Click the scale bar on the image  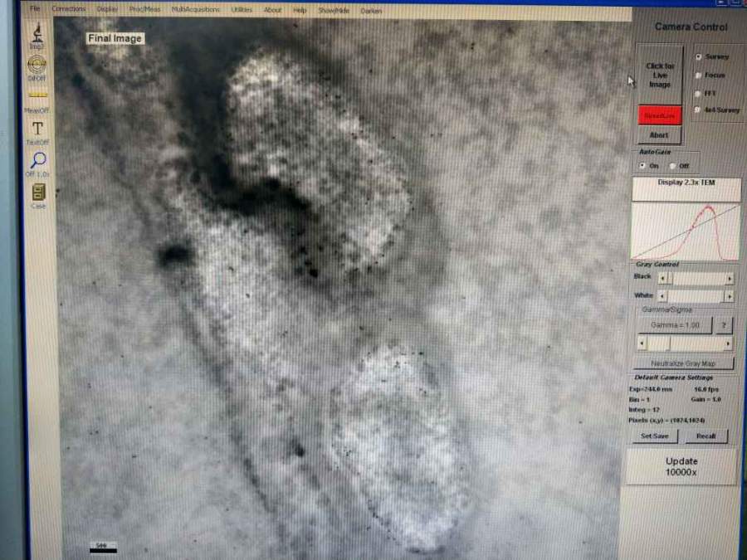tap(103, 551)
